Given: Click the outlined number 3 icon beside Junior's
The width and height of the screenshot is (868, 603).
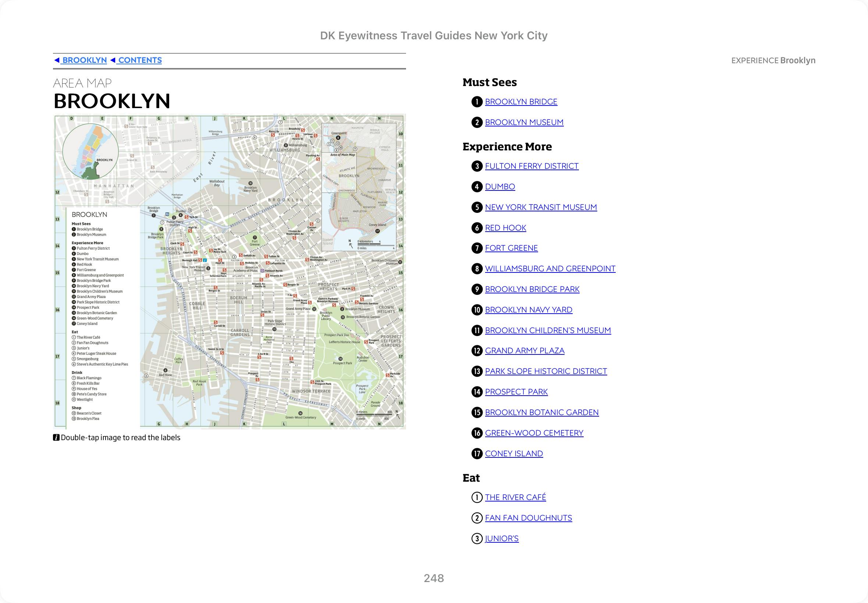Looking at the screenshot, I should (x=477, y=538).
